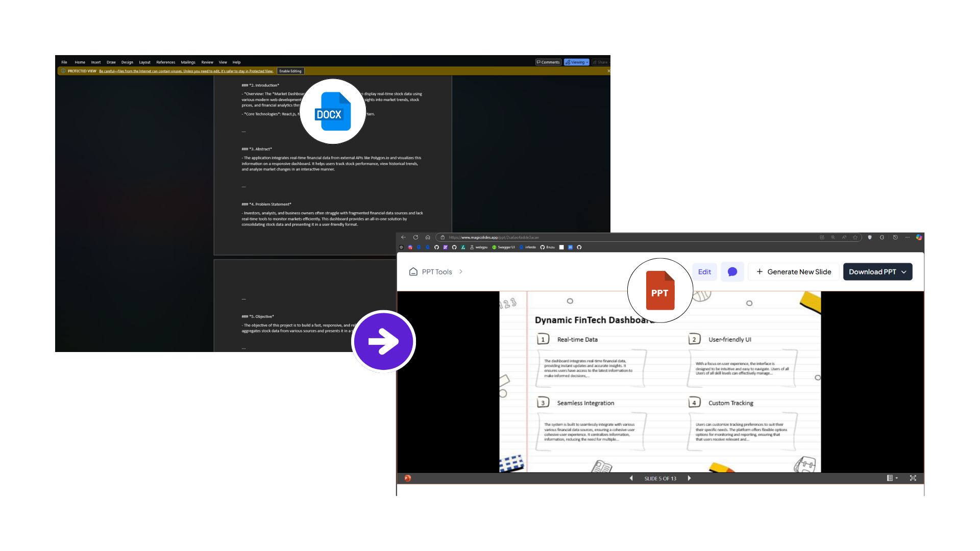Switch to the References ribbon tab
This screenshot has height=551, width=980.
pyautogui.click(x=166, y=62)
